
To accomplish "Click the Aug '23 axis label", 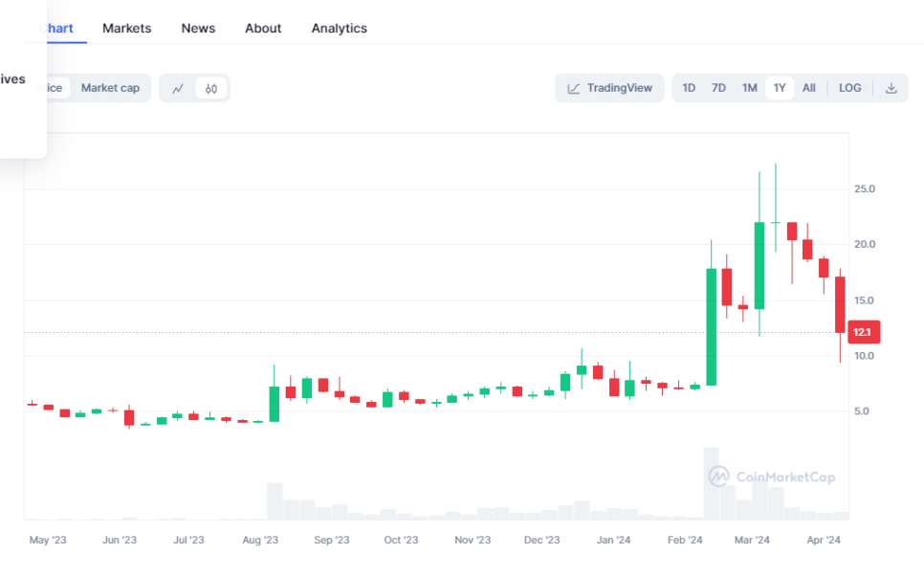I will pyautogui.click(x=260, y=540).
